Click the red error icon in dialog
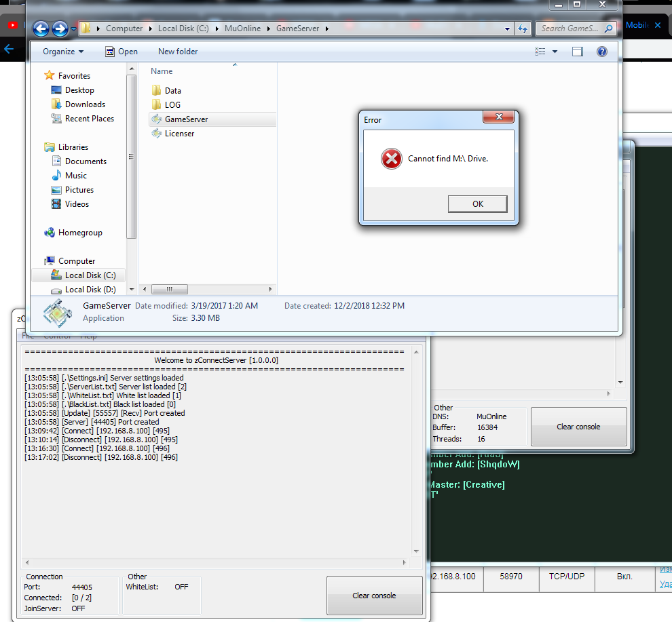The height and width of the screenshot is (622, 672). point(391,159)
